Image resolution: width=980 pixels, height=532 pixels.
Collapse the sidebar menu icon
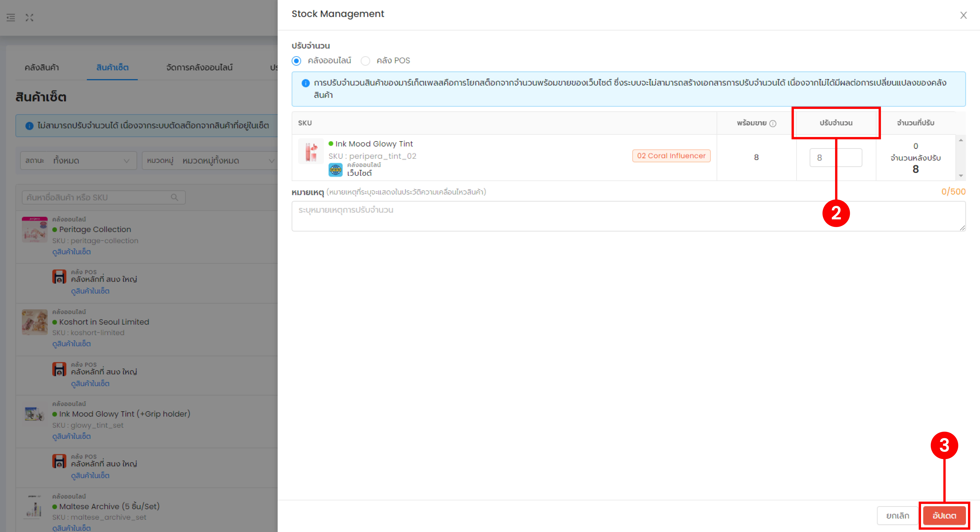(11, 17)
